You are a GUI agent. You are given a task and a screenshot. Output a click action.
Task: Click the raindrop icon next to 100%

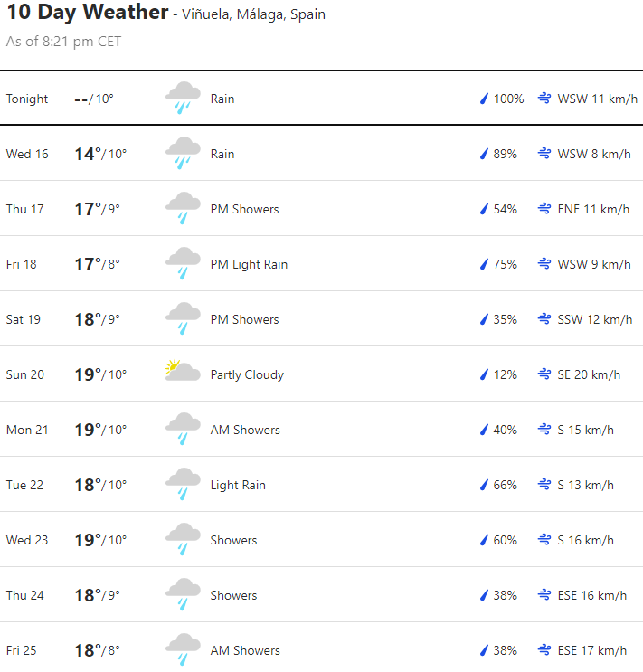[x=484, y=99]
